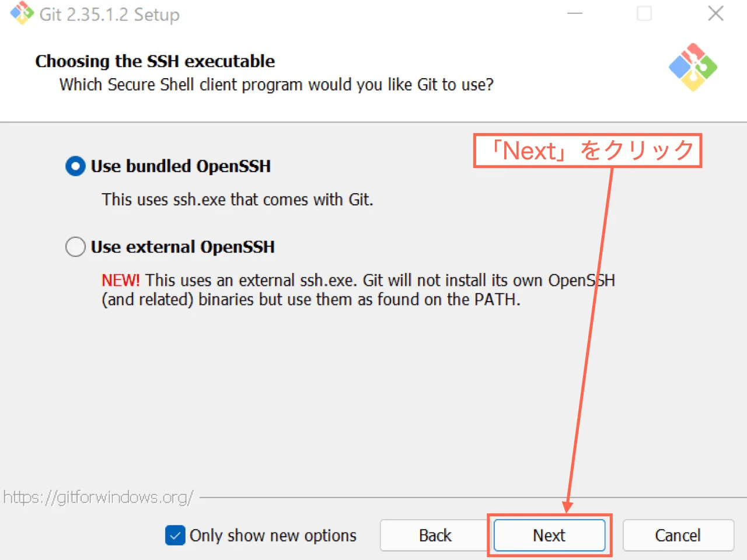Click the blue checkmark in the options checkbox
The width and height of the screenshot is (747, 560).
[x=174, y=535]
